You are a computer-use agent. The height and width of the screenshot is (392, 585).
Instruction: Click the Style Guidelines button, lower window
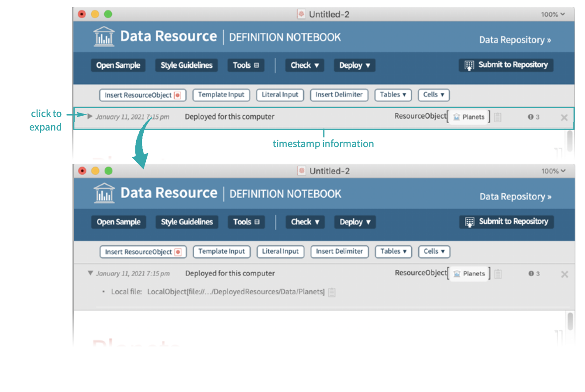(x=187, y=222)
